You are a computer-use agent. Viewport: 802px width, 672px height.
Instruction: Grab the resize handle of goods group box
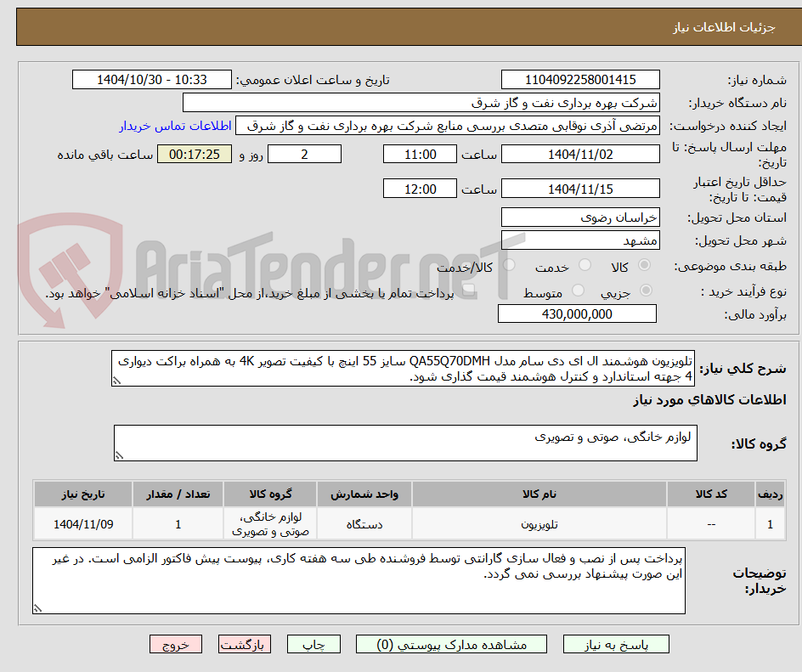[119, 455]
